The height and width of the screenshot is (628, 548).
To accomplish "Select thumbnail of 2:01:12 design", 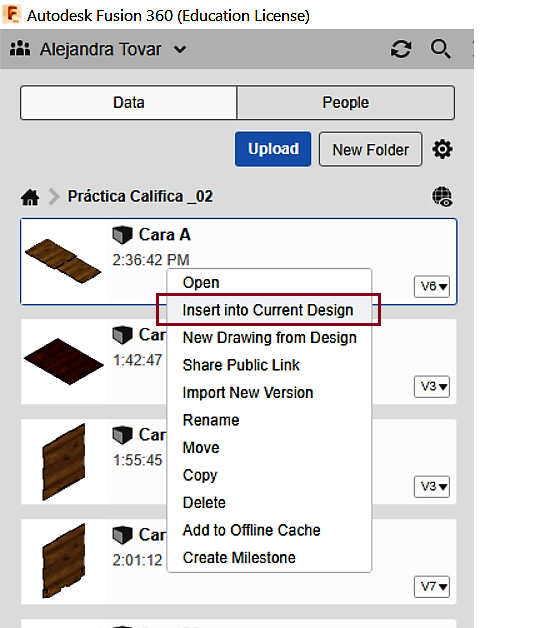I will 64,562.
